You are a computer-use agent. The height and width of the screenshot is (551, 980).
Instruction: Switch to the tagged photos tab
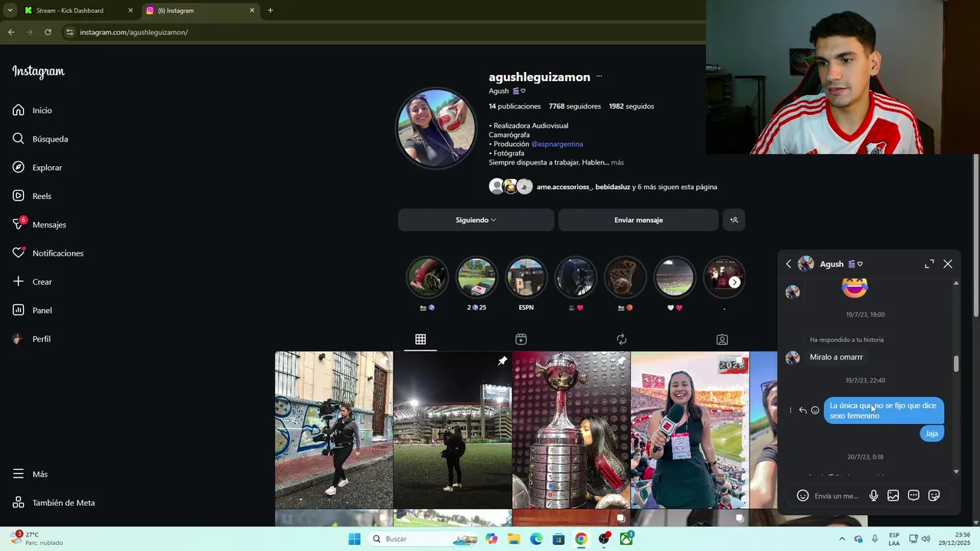[721, 339]
